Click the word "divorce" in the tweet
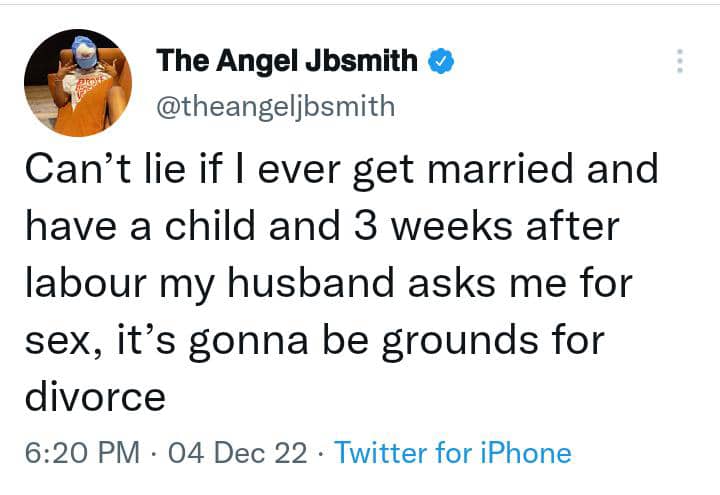Image resolution: width=720 pixels, height=495 pixels. click(x=93, y=397)
